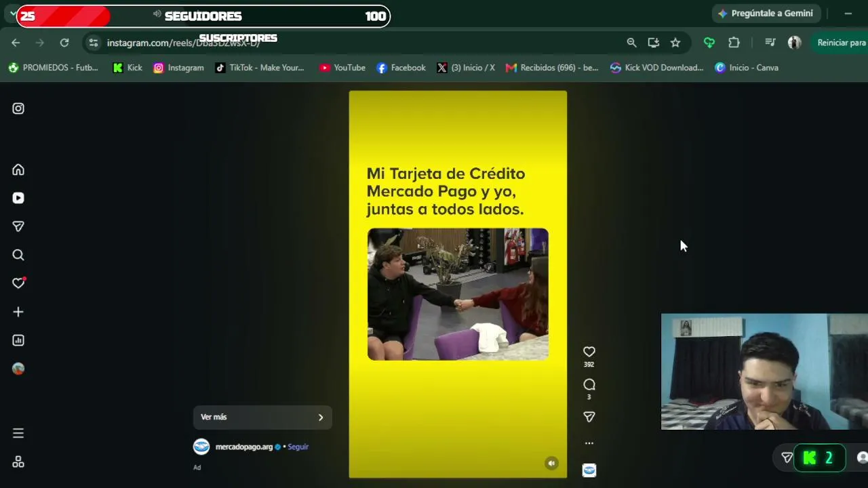Viewport: 868px width, 488px height.
Task: Expand the Ver más panel
Action: tap(262, 418)
